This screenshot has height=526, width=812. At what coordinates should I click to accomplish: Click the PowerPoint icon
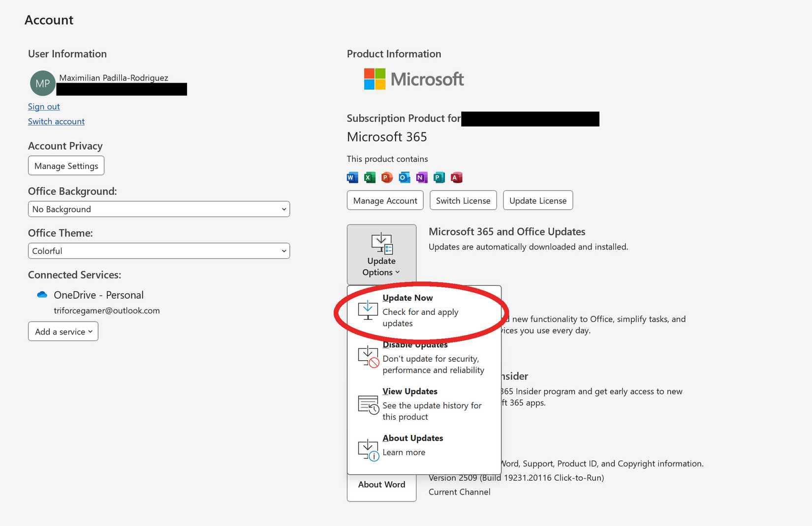(x=386, y=177)
